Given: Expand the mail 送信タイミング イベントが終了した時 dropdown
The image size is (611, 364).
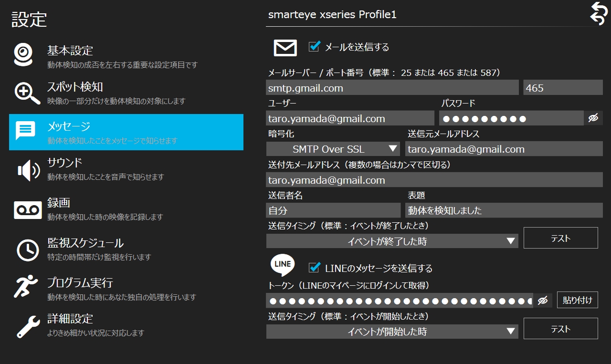Looking at the screenshot, I should coord(392,241).
